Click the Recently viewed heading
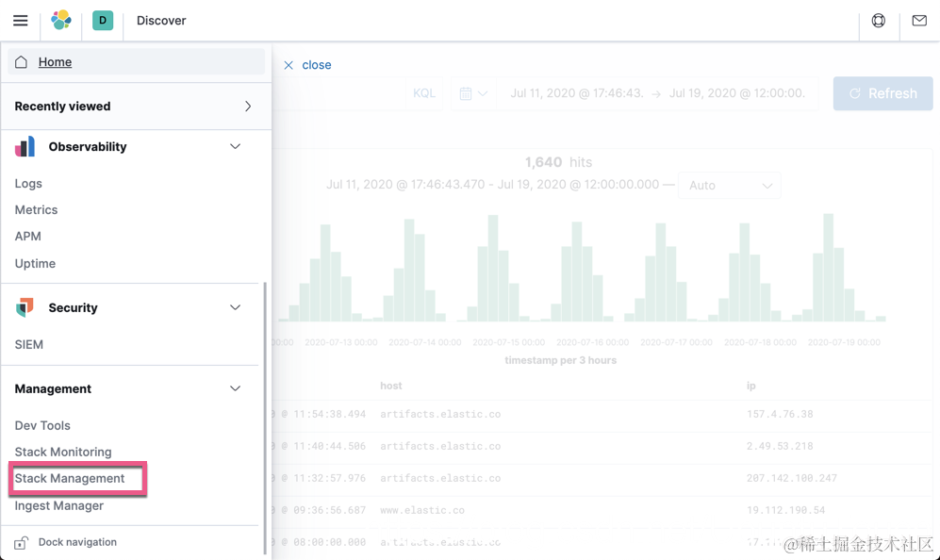Image resolution: width=940 pixels, height=560 pixels. click(x=62, y=107)
